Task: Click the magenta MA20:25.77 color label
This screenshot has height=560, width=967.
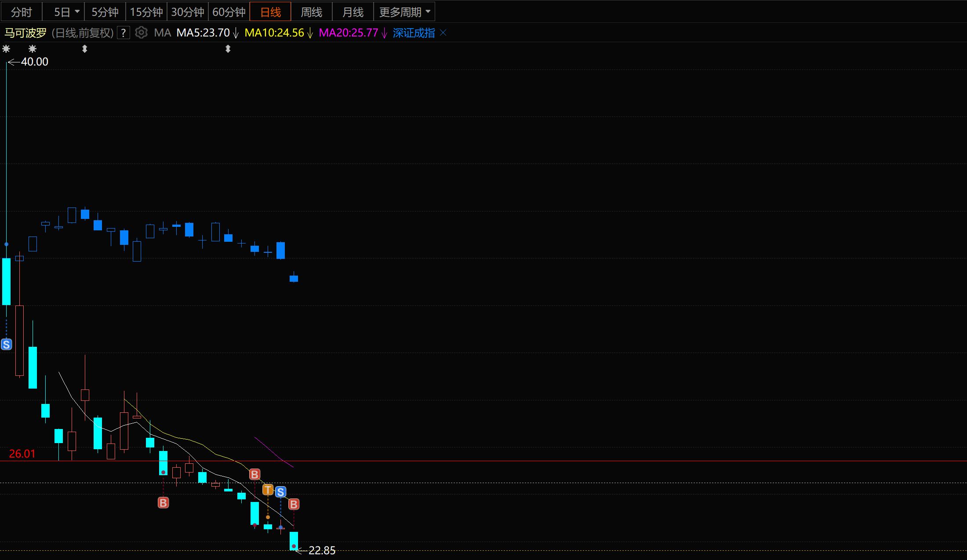Action: (348, 33)
